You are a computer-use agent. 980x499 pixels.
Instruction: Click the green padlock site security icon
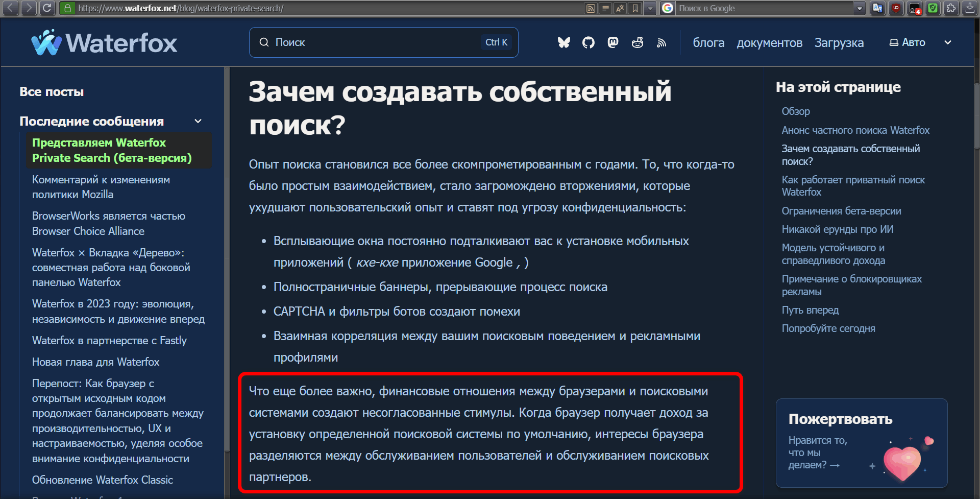tap(67, 8)
